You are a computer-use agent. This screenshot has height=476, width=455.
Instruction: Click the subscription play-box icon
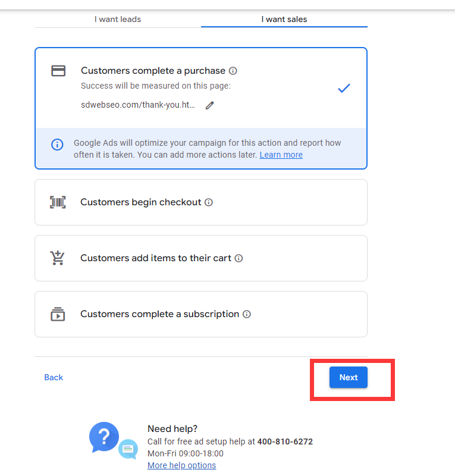58,314
